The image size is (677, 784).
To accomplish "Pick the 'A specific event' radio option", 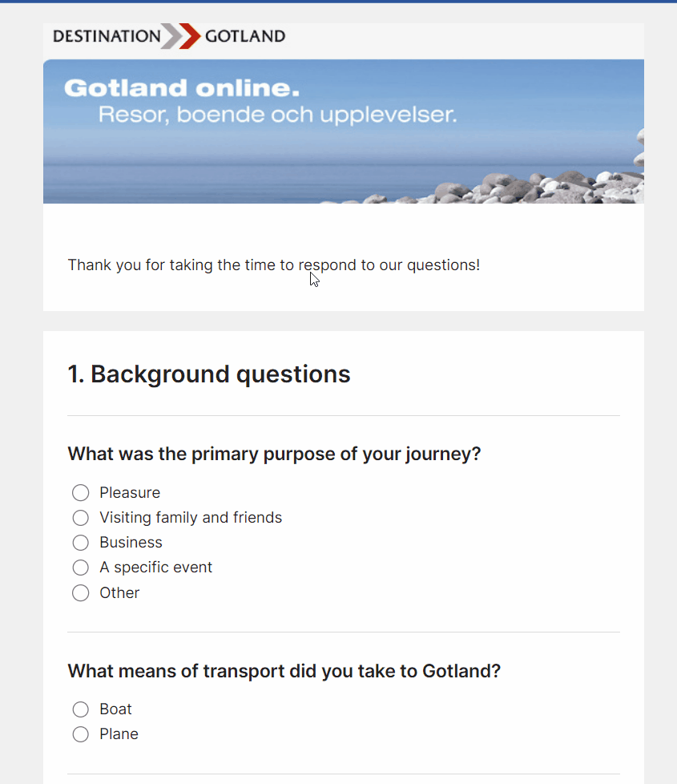I will pos(80,568).
